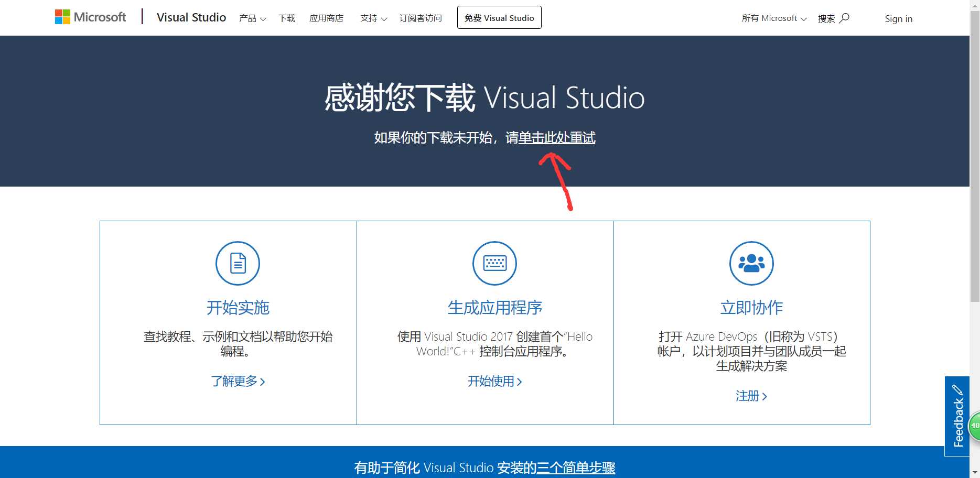Open the 立即协作 heading link

(751, 308)
